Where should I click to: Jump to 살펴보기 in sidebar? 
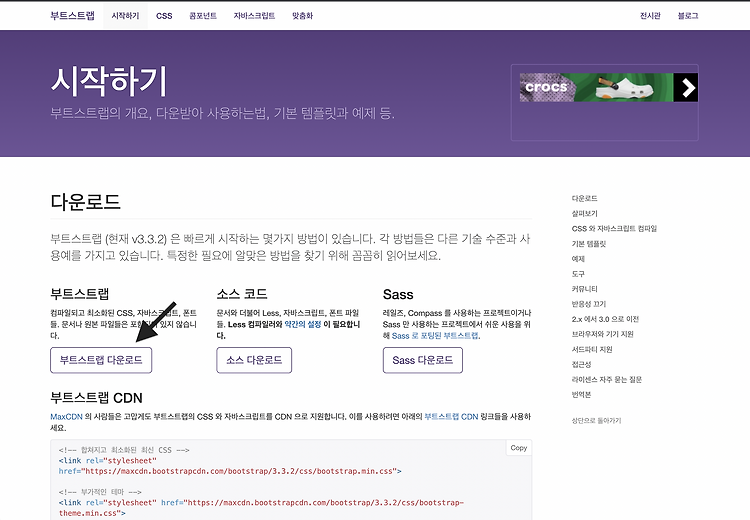[585, 213]
